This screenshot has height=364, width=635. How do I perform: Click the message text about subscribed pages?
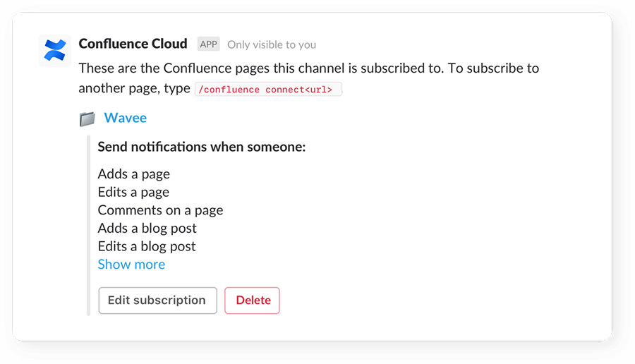(x=308, y=68)
